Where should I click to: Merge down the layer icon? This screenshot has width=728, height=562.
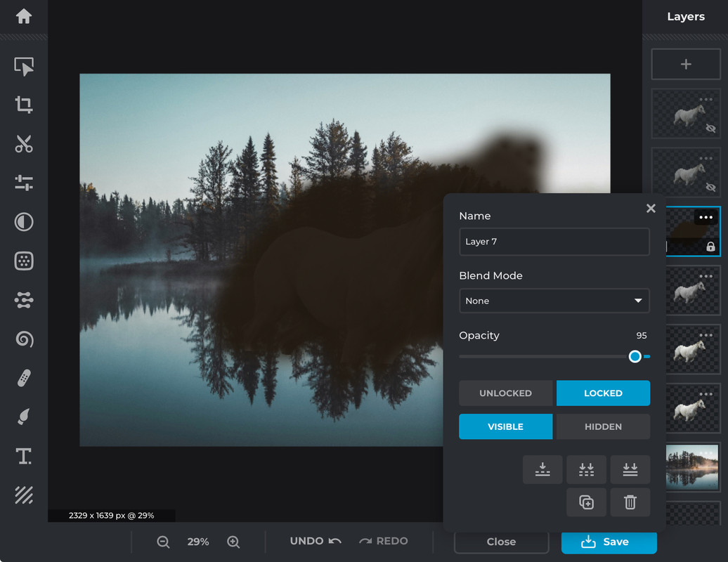542,469
